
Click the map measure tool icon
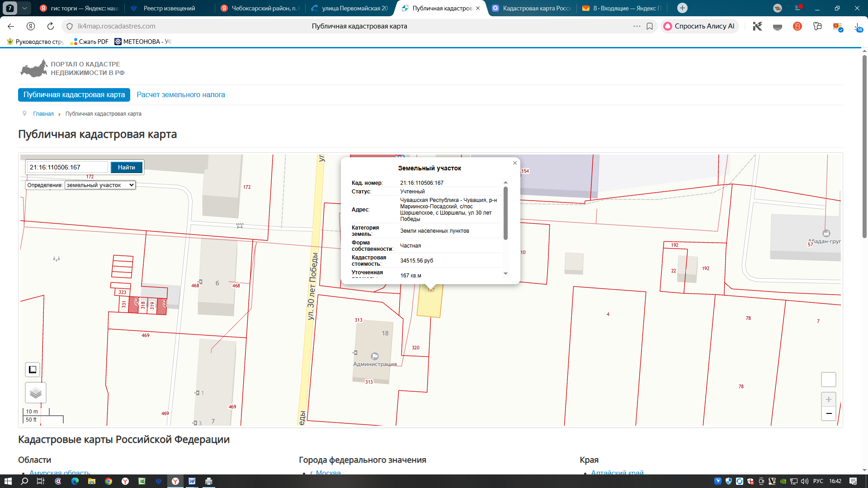(x=33, y=370)
